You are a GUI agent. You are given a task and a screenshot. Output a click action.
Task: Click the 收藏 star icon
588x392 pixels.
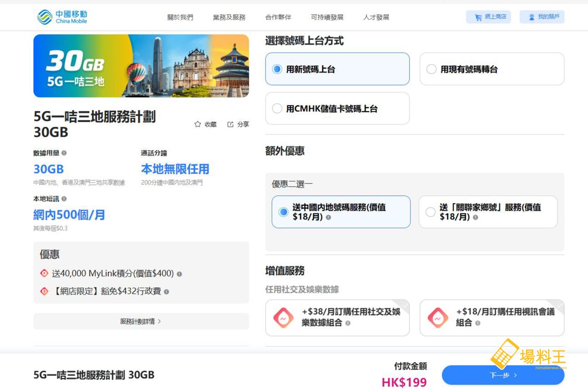pyautogui.click(x=198, y=124)
